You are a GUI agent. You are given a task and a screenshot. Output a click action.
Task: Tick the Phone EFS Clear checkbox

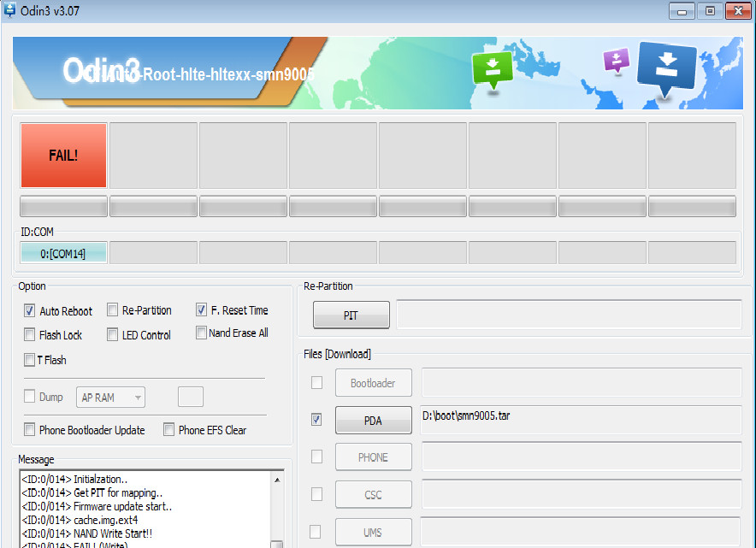(168, 429)
